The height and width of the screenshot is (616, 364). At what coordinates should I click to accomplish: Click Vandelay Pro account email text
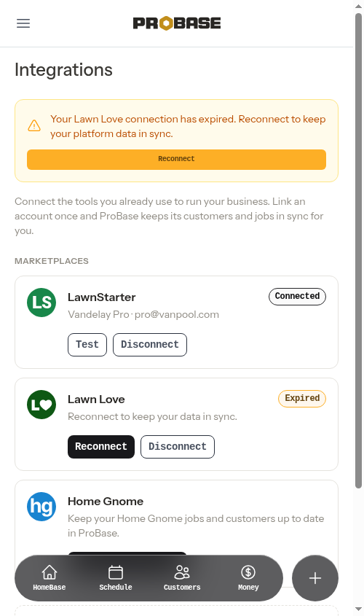[x=143, y=314]
